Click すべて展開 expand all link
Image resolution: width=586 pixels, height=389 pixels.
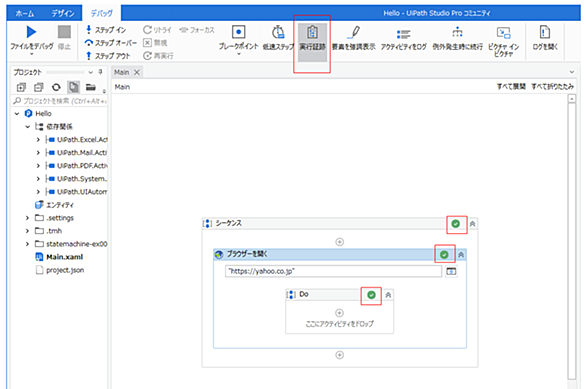pyautogui.click(x=511, y=87)
